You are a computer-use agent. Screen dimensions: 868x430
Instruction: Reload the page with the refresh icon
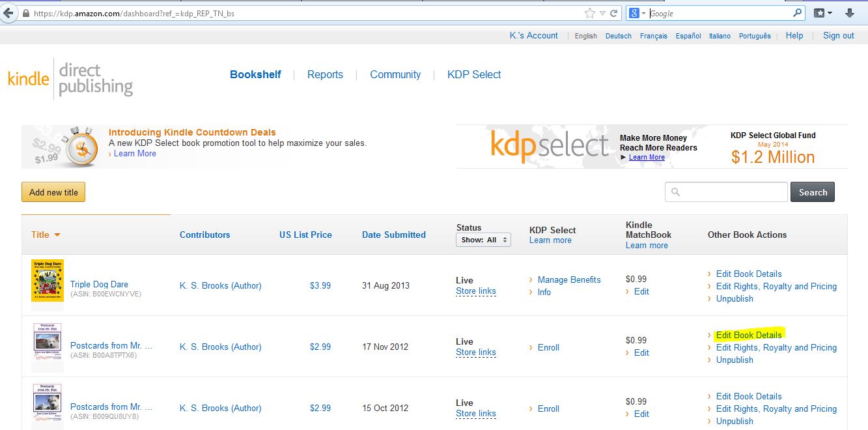tap(613, 13)
